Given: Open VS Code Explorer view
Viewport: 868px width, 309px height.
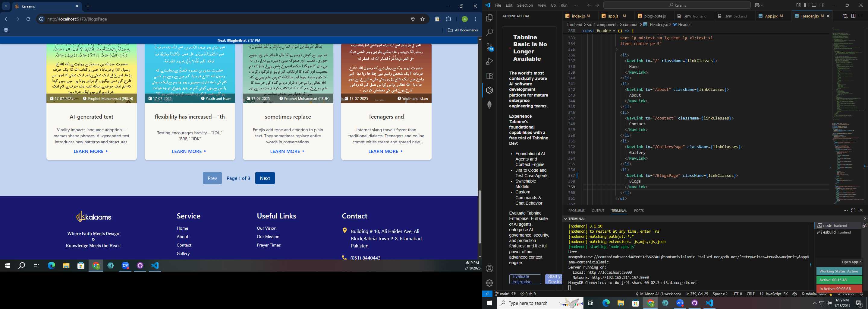Looking at the screenshot, I should 489,18.
